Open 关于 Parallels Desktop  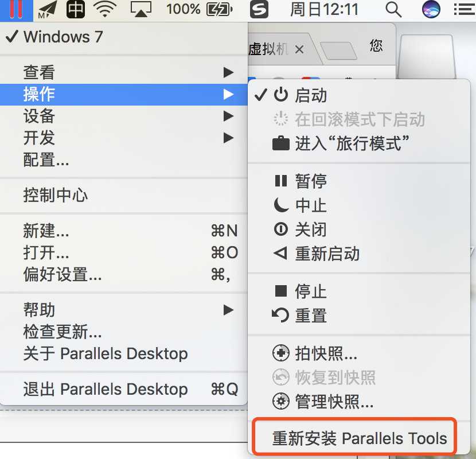tap(124, 353)
